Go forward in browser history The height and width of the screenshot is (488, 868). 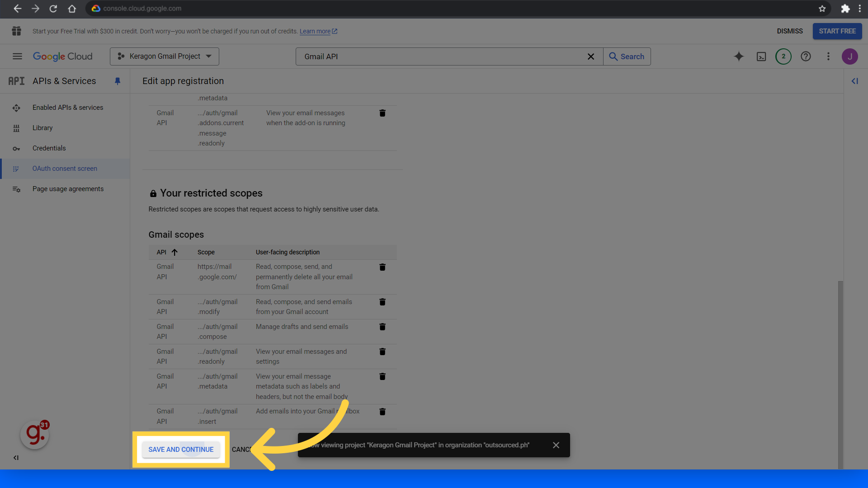click(x=35, y=9)
